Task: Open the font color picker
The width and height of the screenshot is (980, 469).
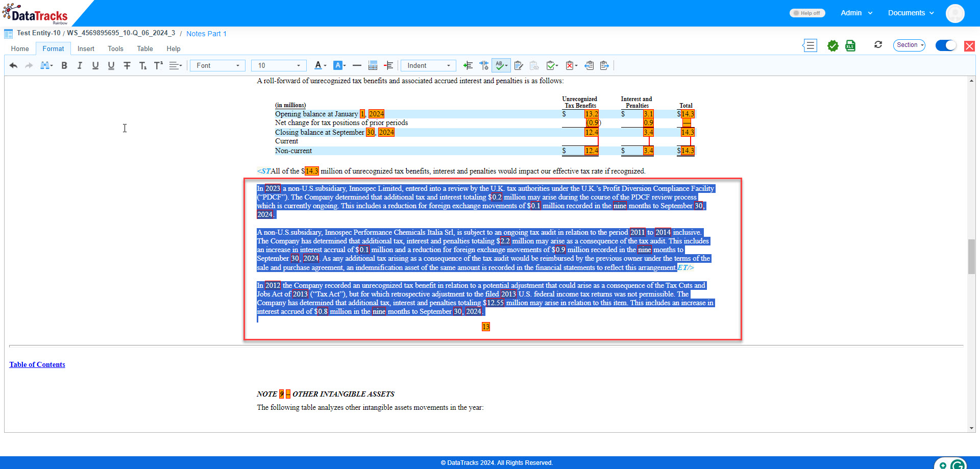Action: click(x=320, y=65)
